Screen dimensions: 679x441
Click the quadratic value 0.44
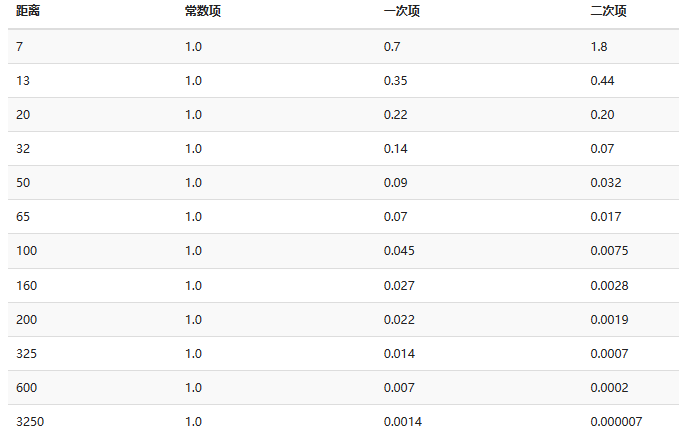tap(602, 81)
